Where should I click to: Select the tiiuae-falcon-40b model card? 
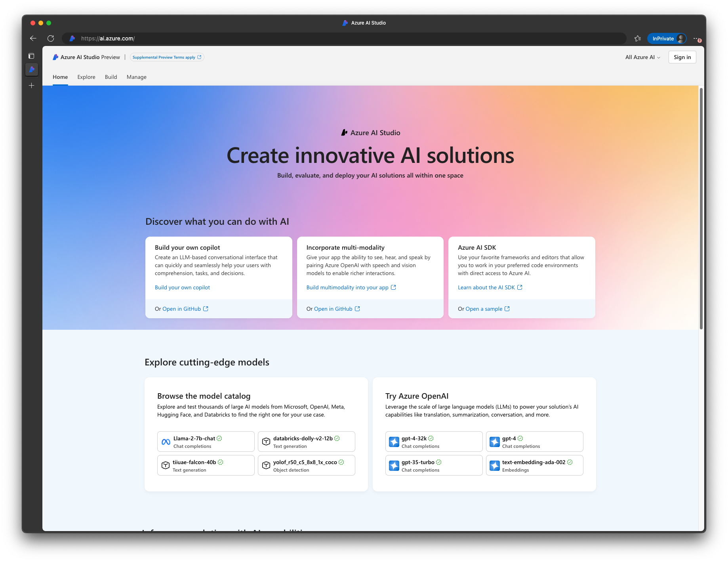pos(206,465)
